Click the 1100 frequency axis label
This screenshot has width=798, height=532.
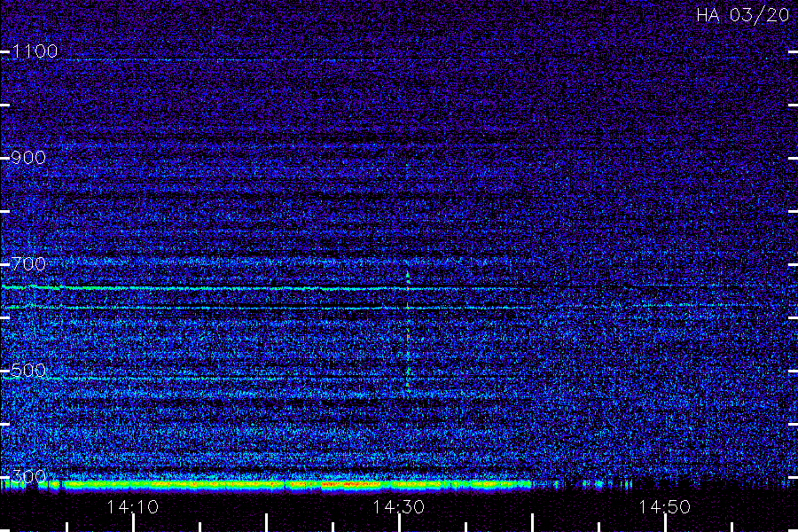click(x=35, y=51)
